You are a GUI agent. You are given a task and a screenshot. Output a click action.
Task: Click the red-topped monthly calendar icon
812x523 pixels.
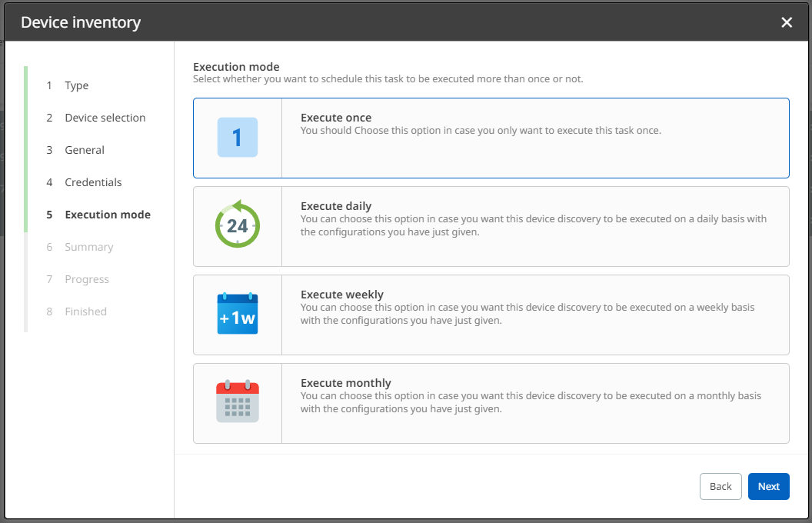(238, 402)
